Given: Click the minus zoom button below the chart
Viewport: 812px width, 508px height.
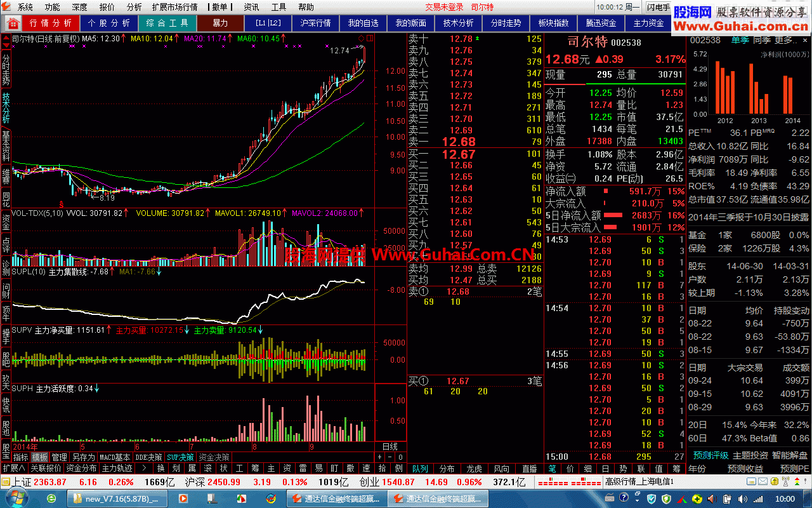Looking at the screenshot, I should coord(390,457).
